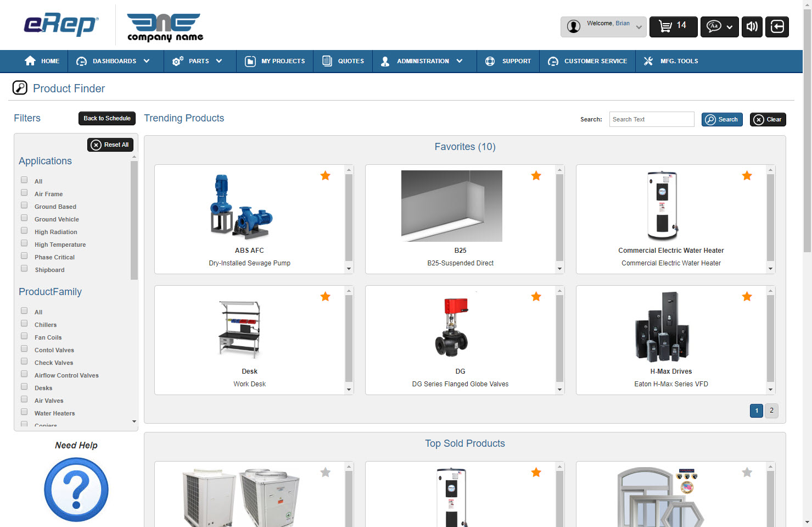Check the Airflow Control Valves filter
This screenshot has width=812, height=527.
(24, 374)
